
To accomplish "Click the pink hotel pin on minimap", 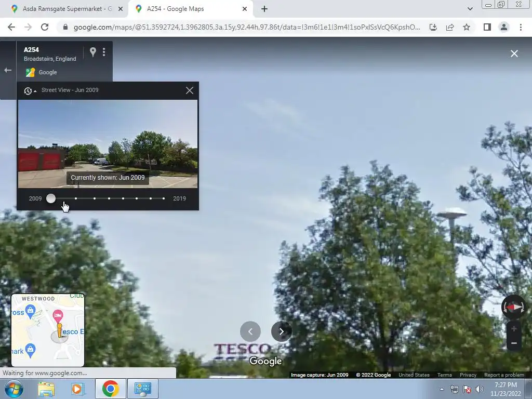I will (58, 316).
